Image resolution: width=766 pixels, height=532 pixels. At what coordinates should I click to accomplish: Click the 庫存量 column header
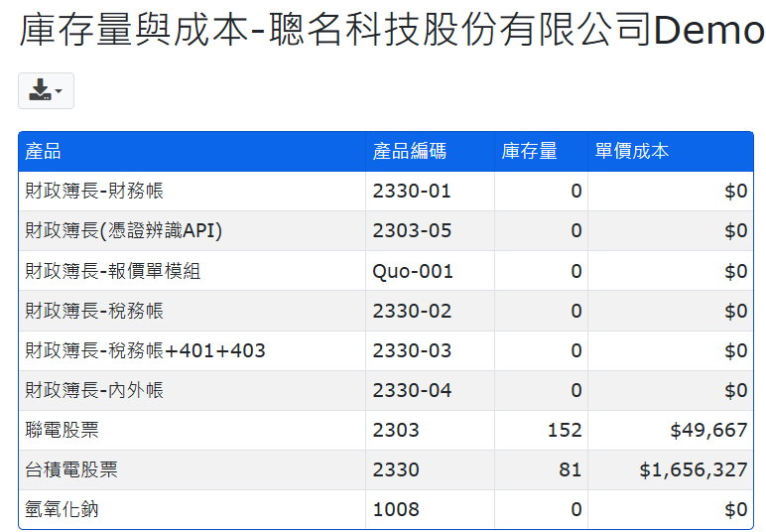[529, 152]
